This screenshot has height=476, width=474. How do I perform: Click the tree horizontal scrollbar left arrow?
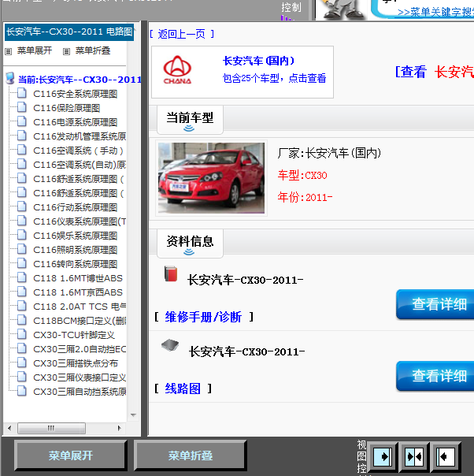tap(9, 428)
